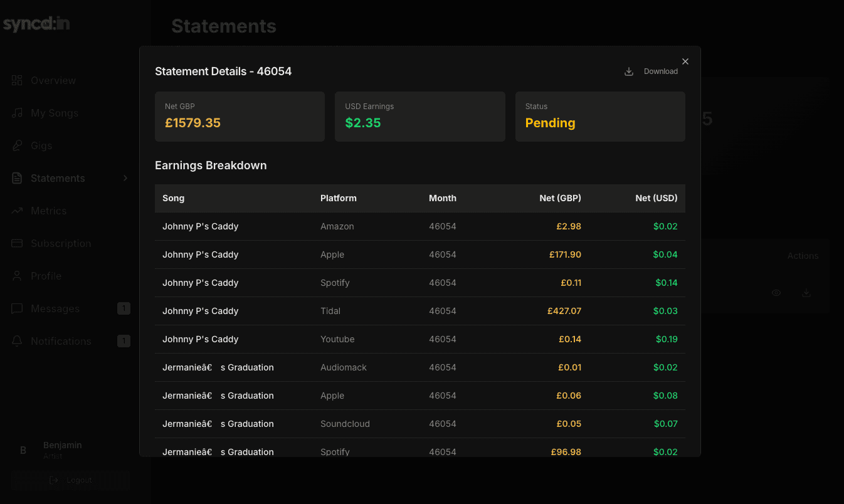
Task: Click the Messages chat bubble icon
Action: click(x=17, y=308)
